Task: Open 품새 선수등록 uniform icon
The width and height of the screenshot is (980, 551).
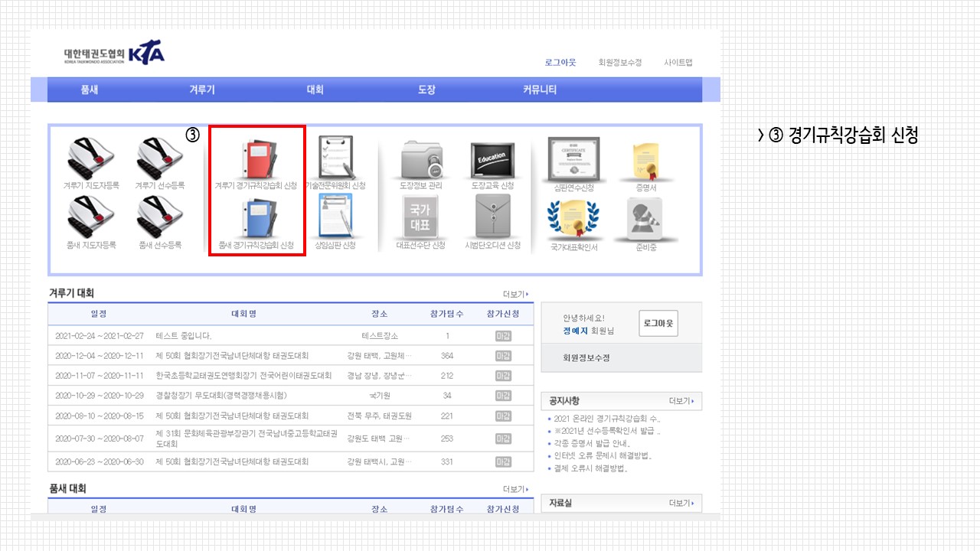Action: pos(160,218)
